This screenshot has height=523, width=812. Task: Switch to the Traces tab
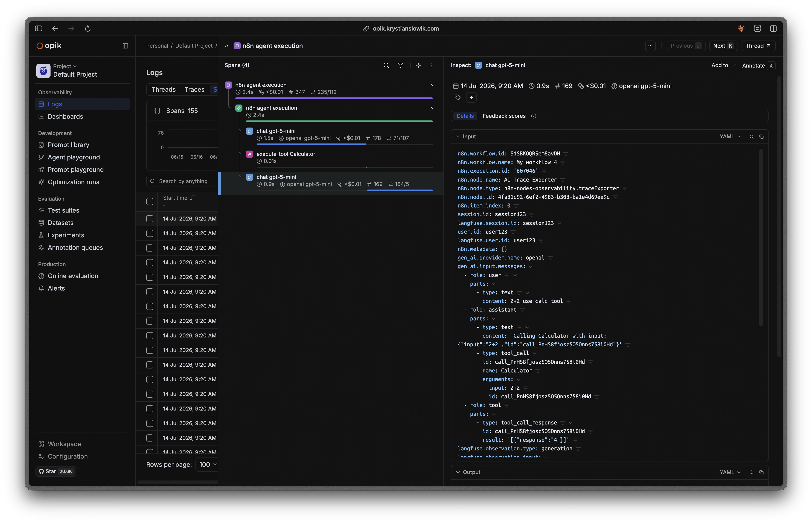(194, 89)
